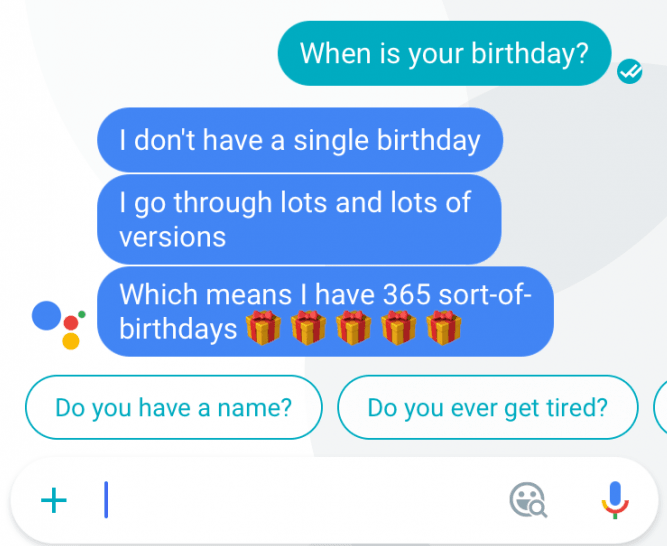Tap the word "versions" in the reply
This screenshot has height=546, width=667.
point(172,237)
